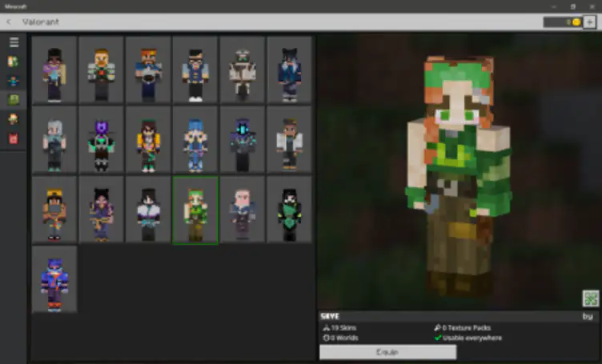Select the blue and orange skin in last row
Screen dimensions: 602x364
pos(54,280)
